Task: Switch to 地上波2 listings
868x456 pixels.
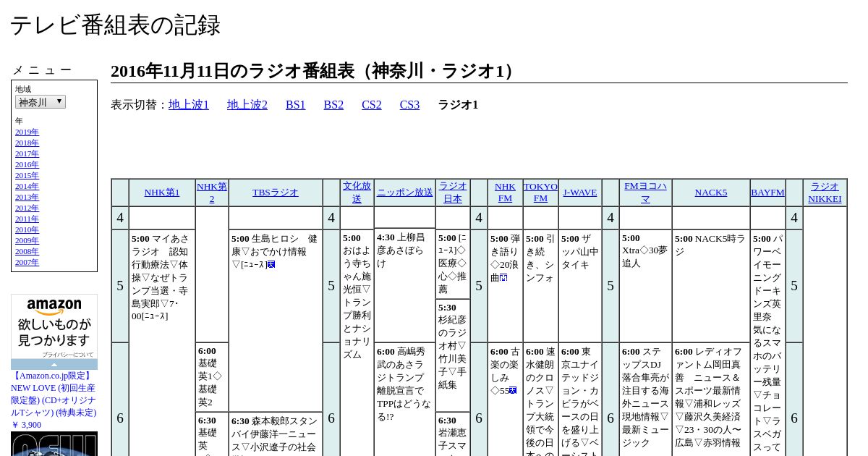Action: click(x=247, y=105)
